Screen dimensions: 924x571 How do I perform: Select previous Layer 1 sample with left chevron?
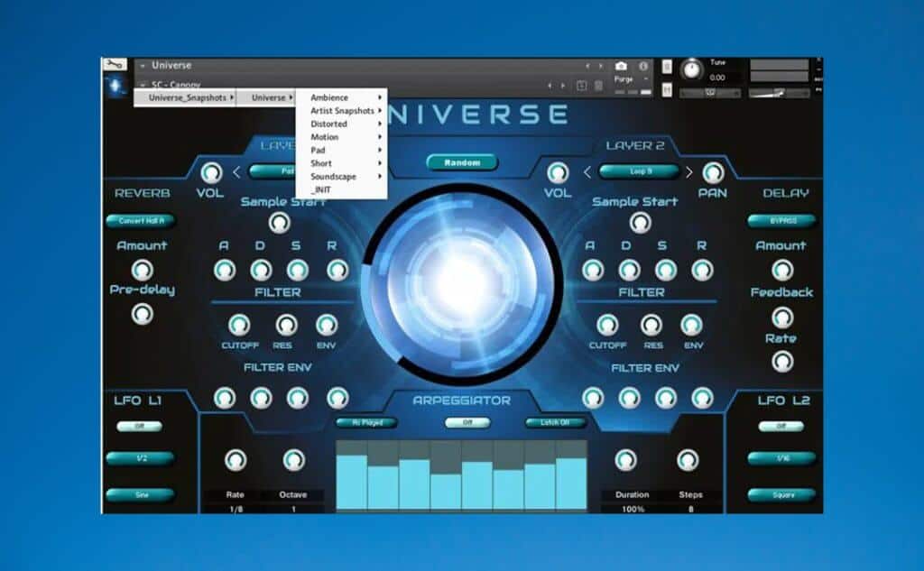(236, 172)
